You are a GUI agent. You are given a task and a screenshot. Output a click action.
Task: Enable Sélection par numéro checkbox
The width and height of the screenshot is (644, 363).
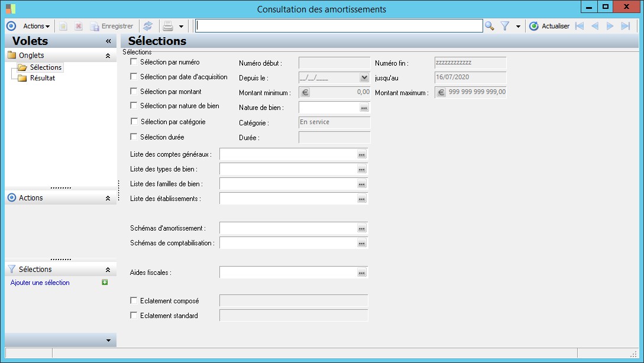[x=134, y=61]
